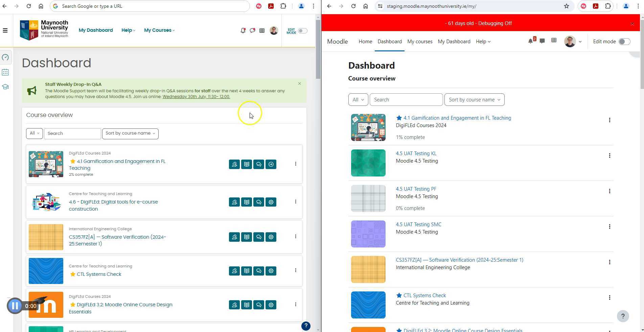644x332 pixels.
Task: Click course Search field in left window
Action: point(72,134)
